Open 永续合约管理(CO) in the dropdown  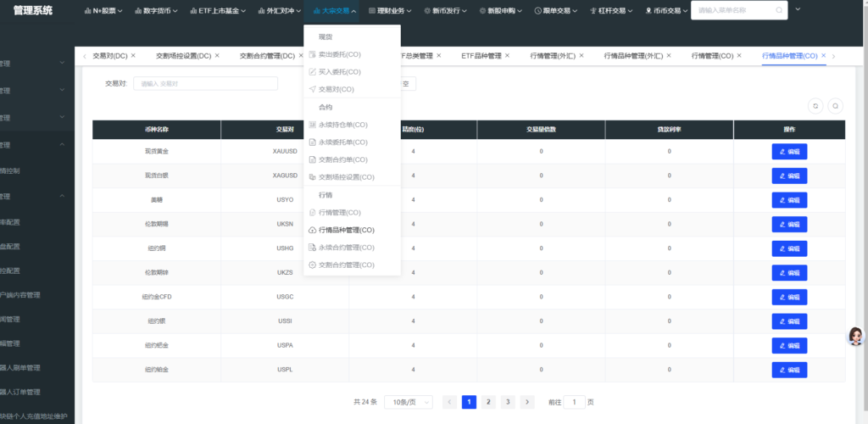pyautogui.click(x=346, y=248)
